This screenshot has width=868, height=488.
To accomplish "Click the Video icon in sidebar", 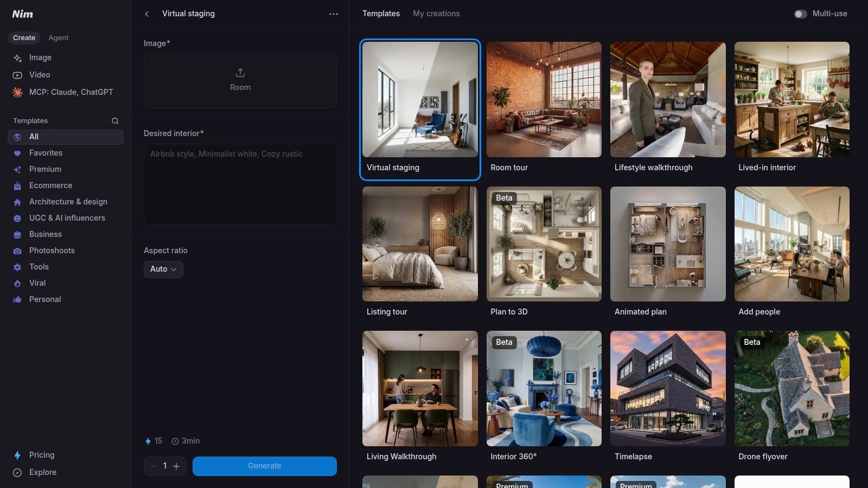I will click(x=17, y=75).
